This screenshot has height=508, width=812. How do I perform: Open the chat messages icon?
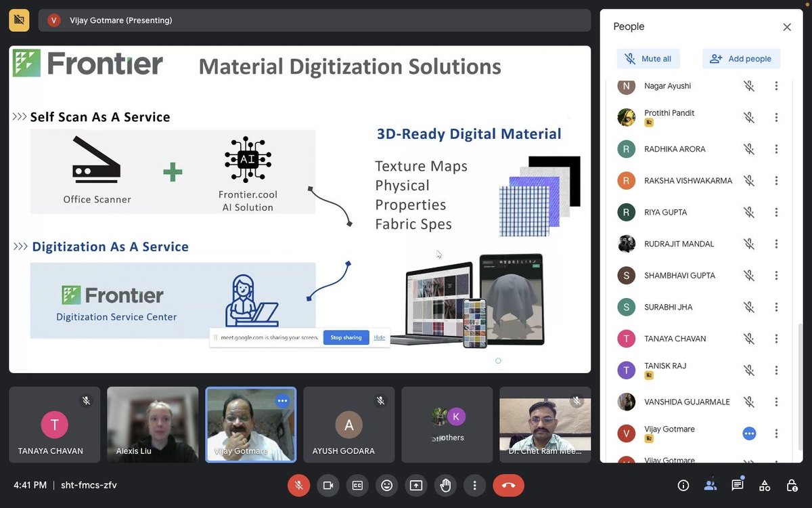coord(737,485)
